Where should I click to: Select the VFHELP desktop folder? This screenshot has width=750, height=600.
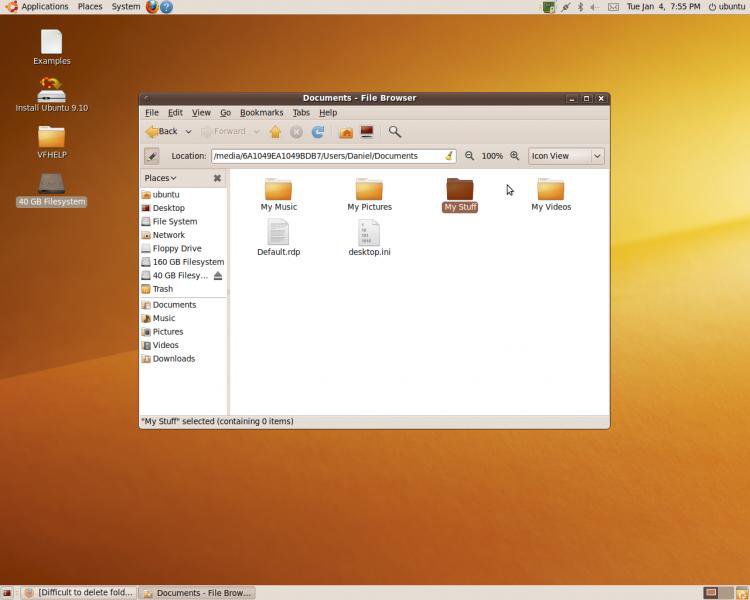point(52,142)
